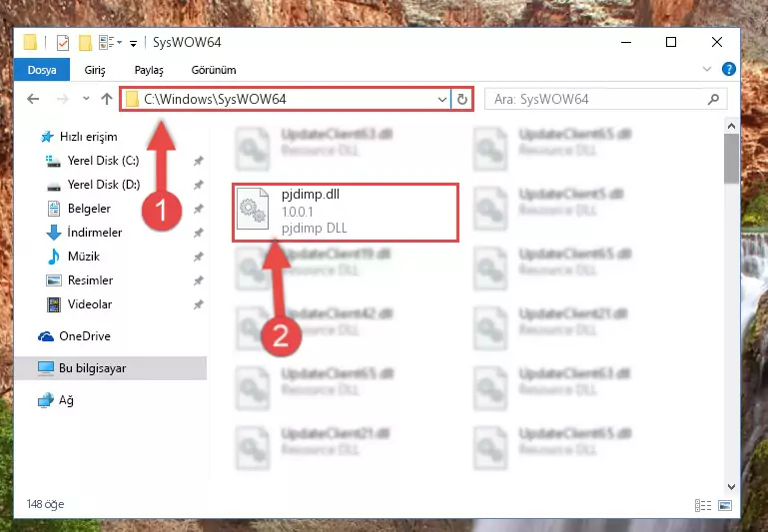
Task: Open the Dosya menu tab
Action: [x=42, y=70]
